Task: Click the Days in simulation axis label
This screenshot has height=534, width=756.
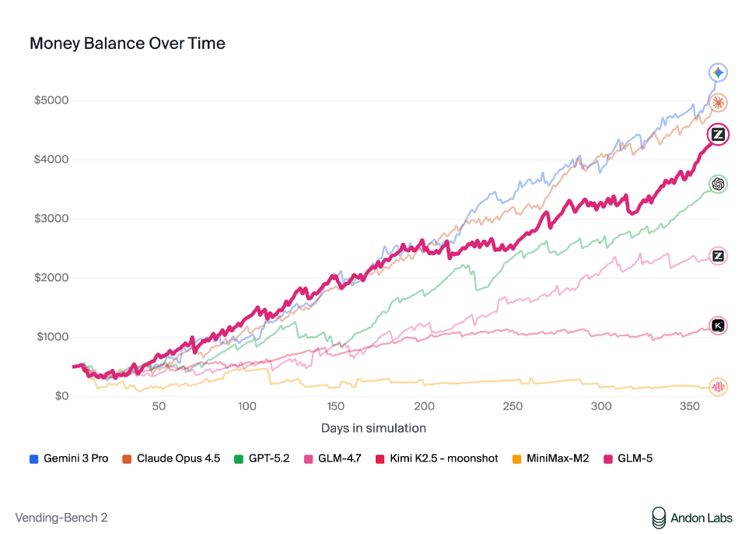Action: coord(373,428)
